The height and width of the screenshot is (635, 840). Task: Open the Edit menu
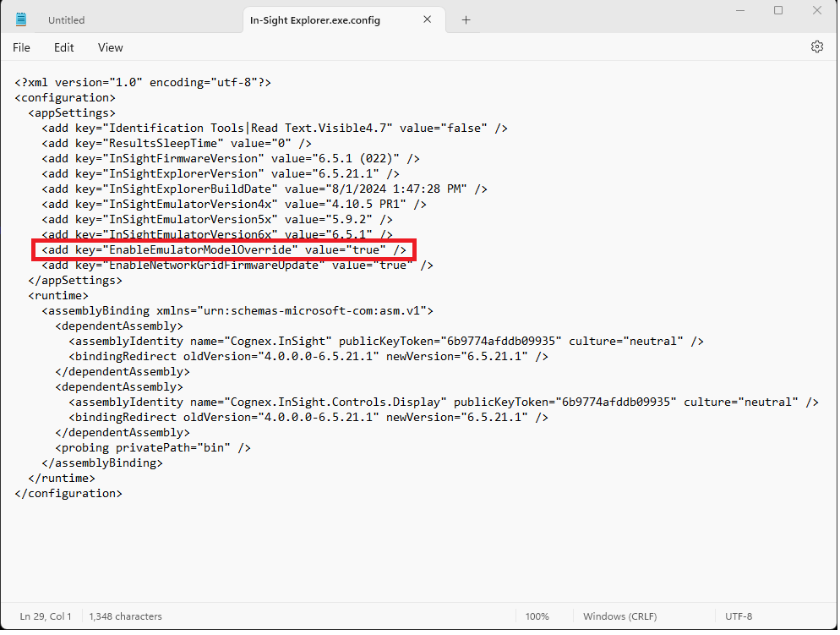[64, 48]
